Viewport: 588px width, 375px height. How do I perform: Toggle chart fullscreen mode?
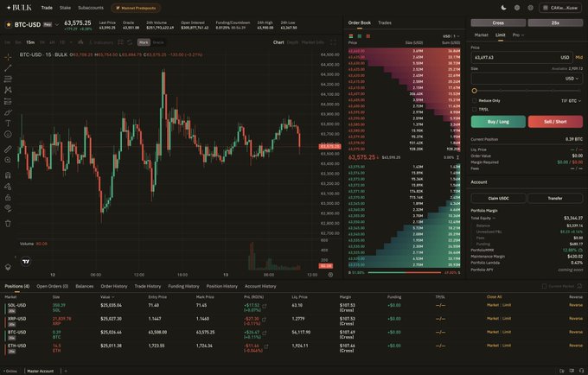click(333, 42)
